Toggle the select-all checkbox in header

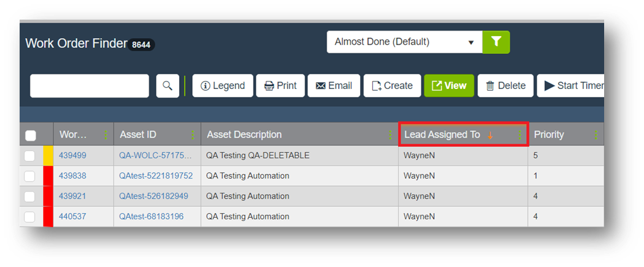tap(31, 136)
